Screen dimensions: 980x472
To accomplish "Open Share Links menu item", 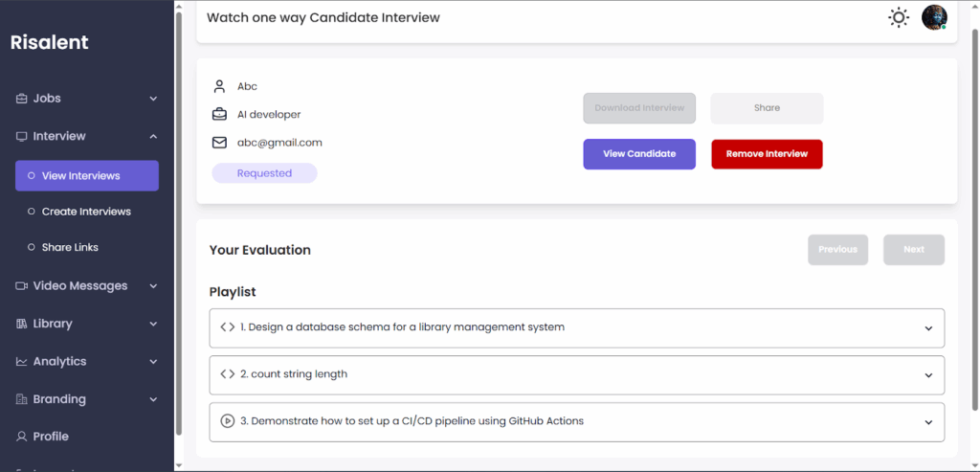I will point(70,247).
